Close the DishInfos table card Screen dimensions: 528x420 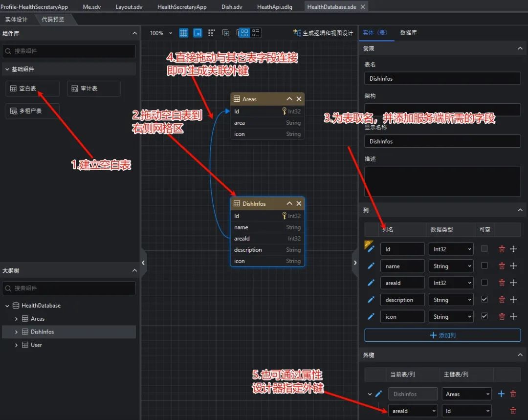299,203
